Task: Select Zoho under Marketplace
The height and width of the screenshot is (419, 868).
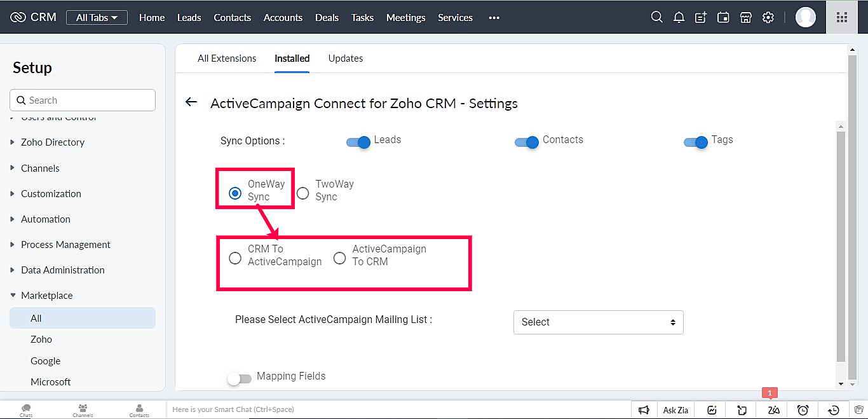Action: pyautogui.click(x=41, y=340)
